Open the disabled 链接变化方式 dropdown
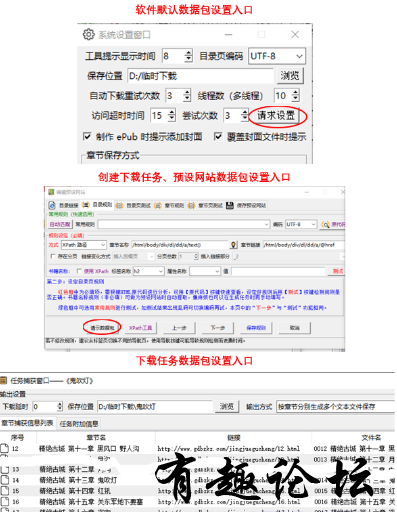 [133, 256]
